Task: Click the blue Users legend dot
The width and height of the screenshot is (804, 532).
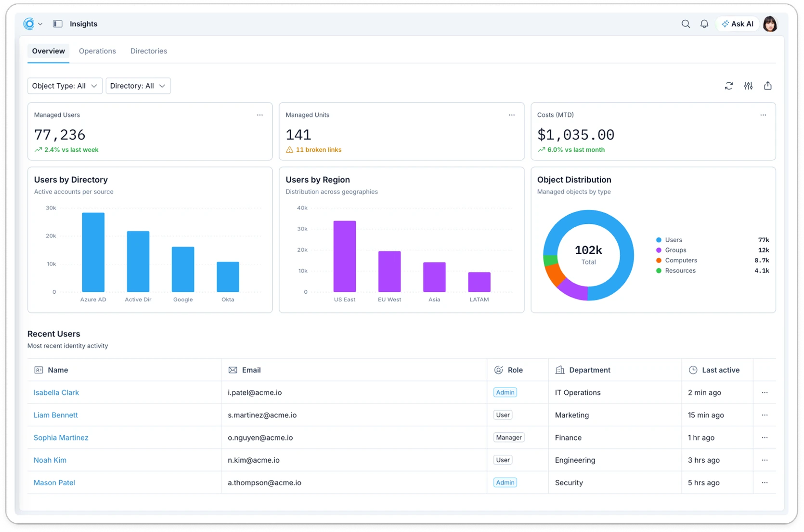Action: point(659,240)
